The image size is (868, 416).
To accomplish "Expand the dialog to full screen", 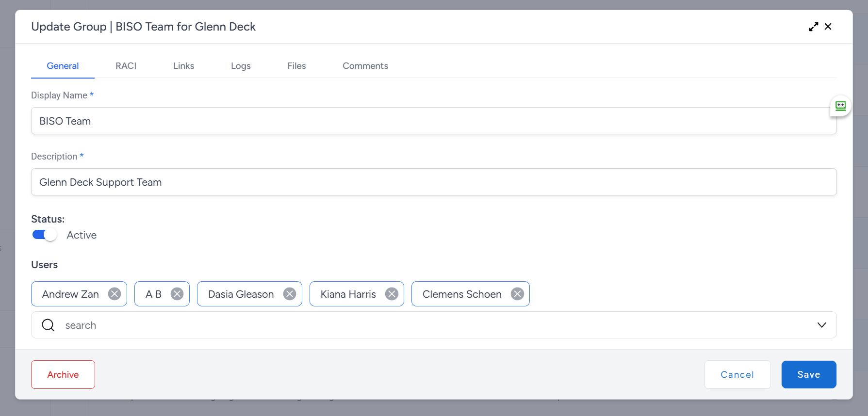I will pos(813,27).
